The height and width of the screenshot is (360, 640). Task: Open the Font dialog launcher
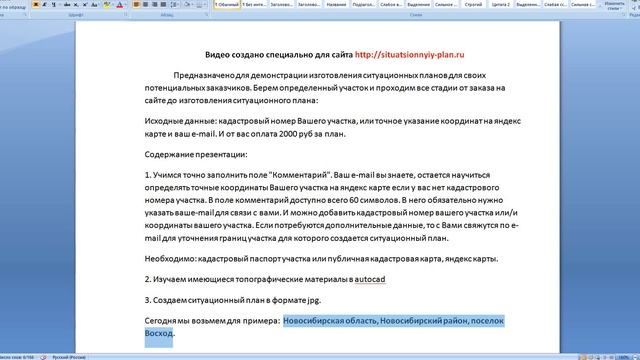tap(126, 15)
